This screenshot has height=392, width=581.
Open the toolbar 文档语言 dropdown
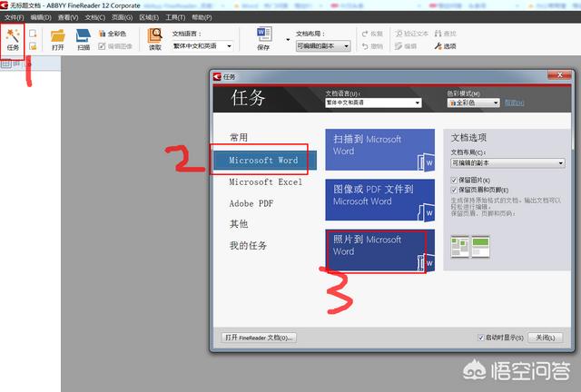[x=202, y=46]
